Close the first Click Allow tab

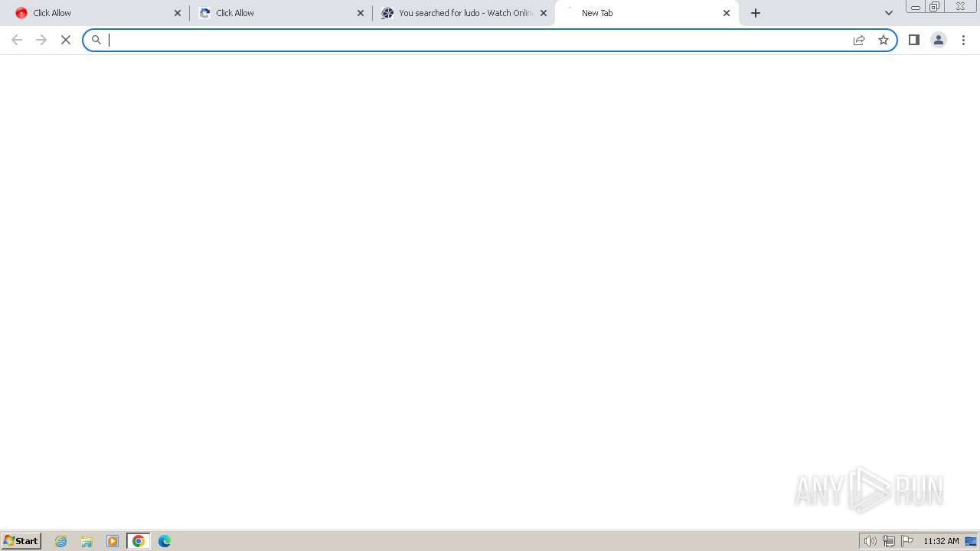click(x=178, y=13)
